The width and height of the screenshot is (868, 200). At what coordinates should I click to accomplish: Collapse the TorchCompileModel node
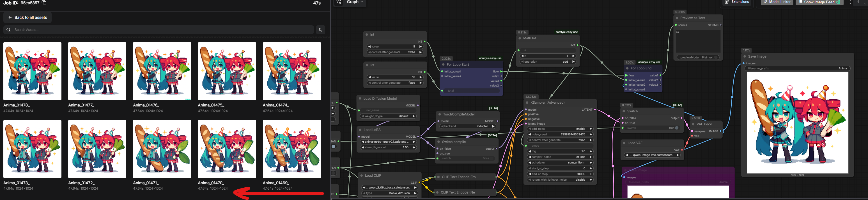click(439, 114)
